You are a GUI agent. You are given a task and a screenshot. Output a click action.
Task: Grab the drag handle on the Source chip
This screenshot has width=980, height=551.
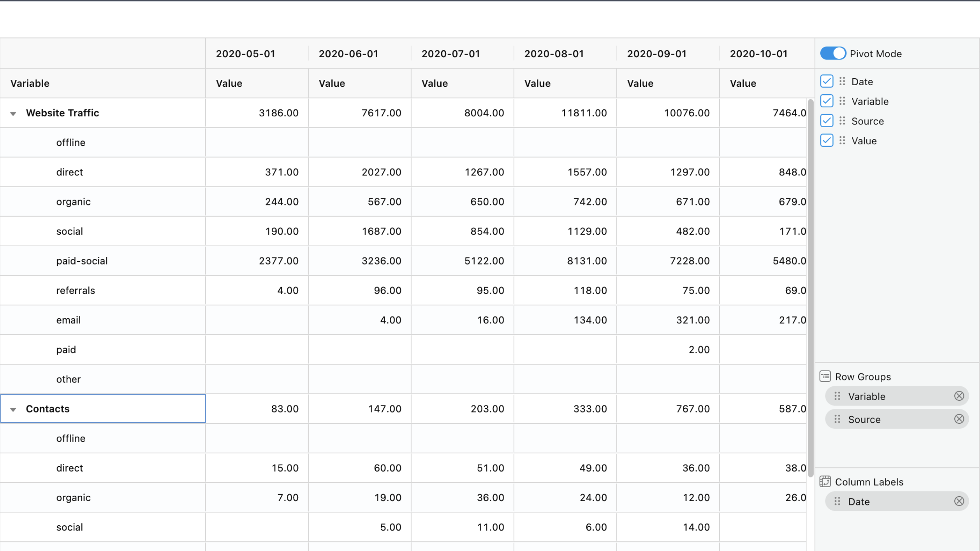pos(837,419)
